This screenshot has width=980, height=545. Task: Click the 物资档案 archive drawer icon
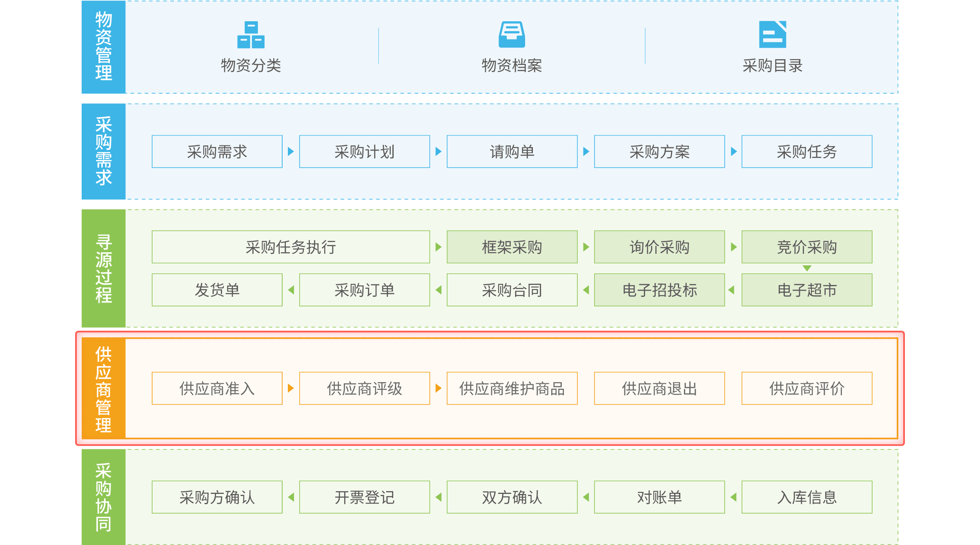512,35
